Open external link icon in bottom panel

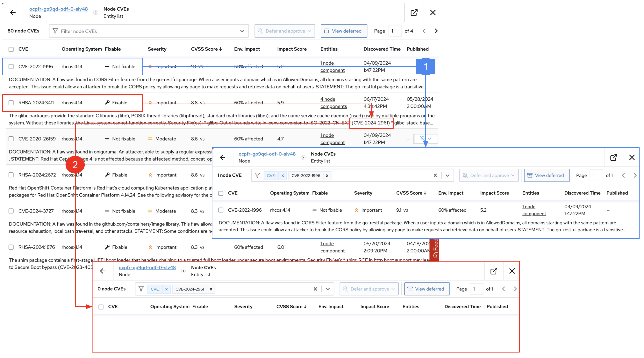(x=494, y=271)
